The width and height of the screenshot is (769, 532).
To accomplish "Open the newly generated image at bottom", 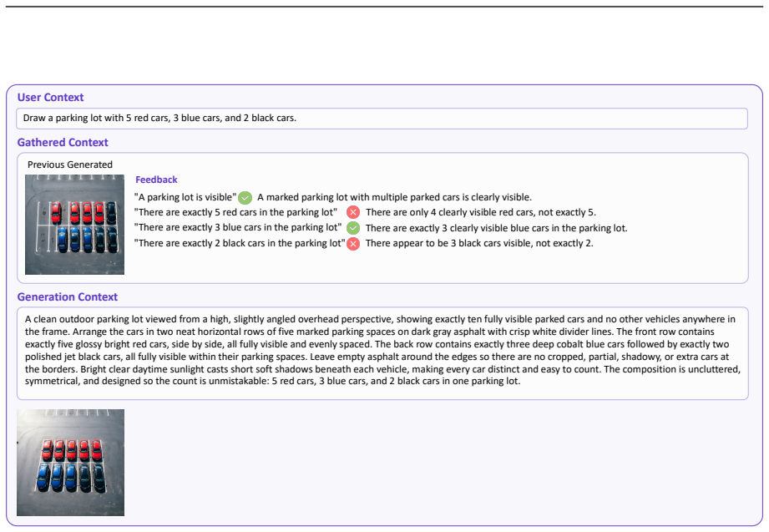I will (x=71, y=463).
